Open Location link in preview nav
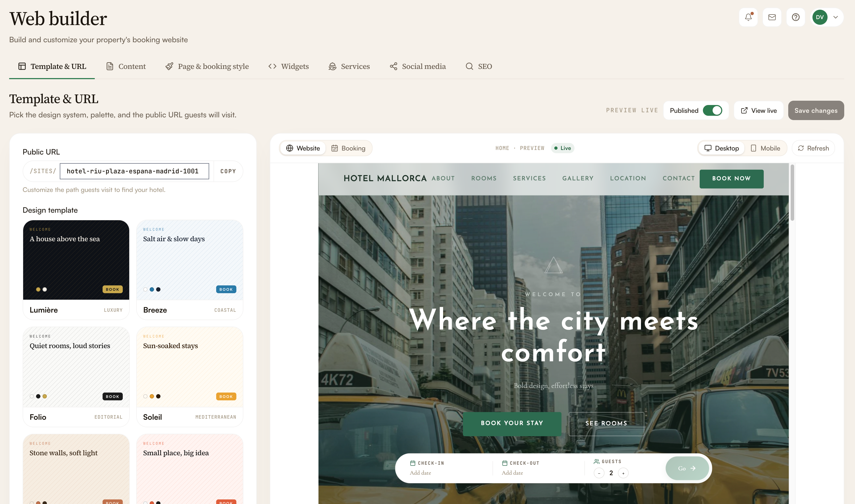Viewport: 855px width, 504px height. [x=628, y=178]
